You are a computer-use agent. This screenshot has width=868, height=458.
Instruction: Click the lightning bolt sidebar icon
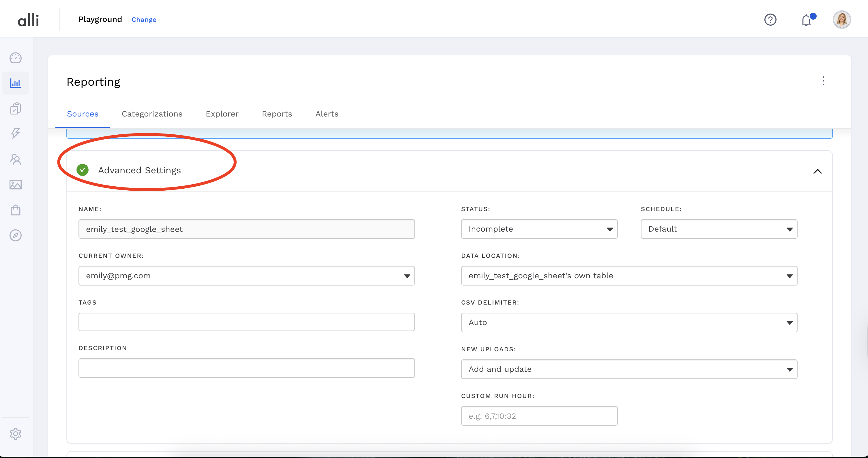click(16, 134)
